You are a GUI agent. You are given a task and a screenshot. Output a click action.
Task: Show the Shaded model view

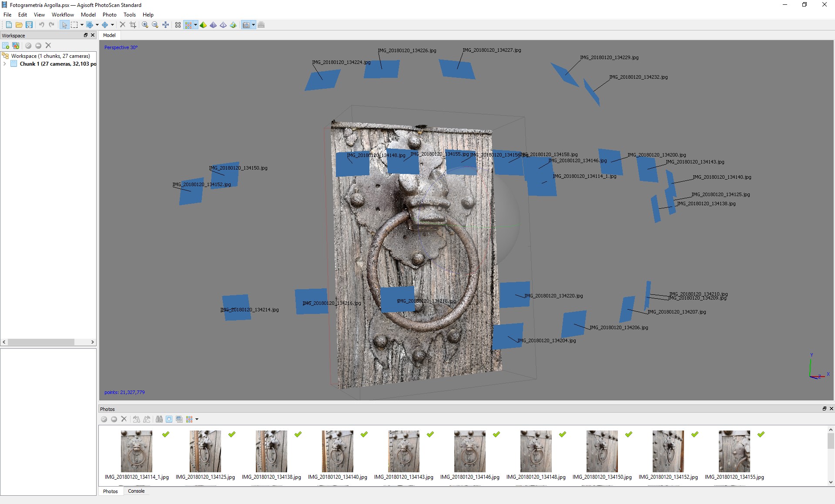[203, 25]
